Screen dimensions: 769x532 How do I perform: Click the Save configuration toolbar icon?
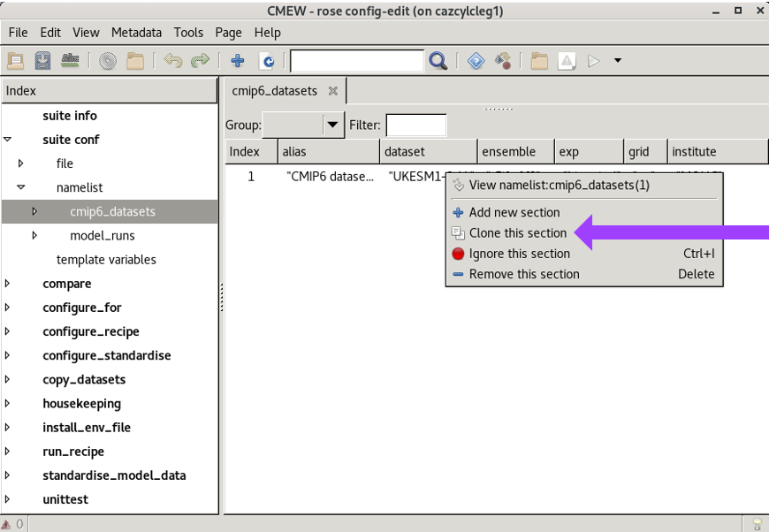pos(42,61)
